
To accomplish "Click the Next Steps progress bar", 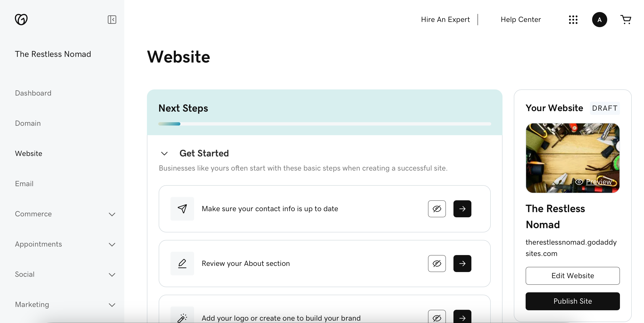I will point(324,124).
